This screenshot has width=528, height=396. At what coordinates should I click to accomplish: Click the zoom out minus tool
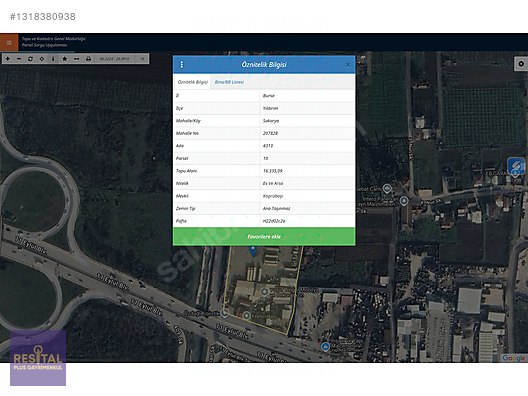(19, 59)
